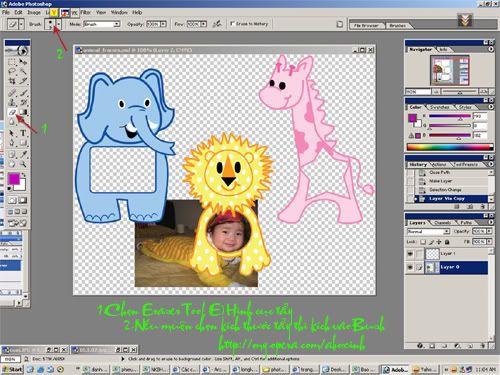Switch to Quick Mask mode
This screenshot has width=500, height=375.
(x=23, y=200)
